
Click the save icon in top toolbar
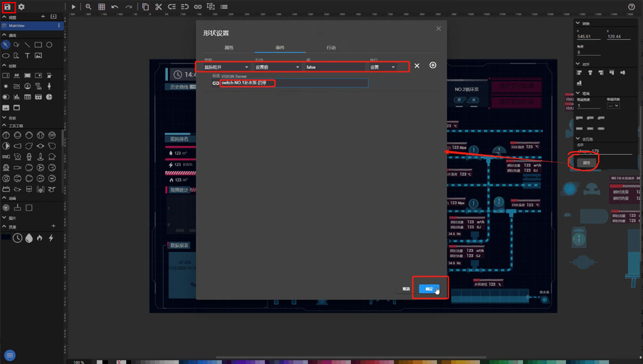[8, 6]
